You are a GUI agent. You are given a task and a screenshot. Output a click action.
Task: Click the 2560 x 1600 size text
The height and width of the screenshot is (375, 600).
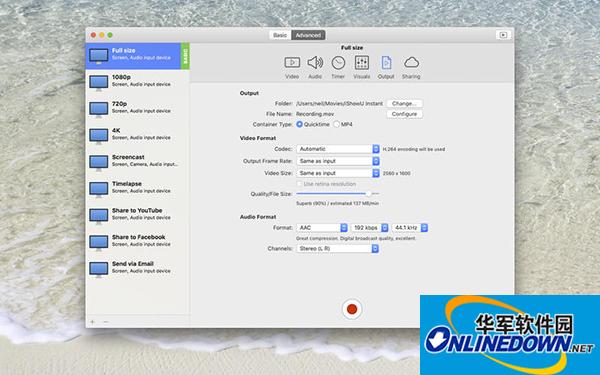397,173
